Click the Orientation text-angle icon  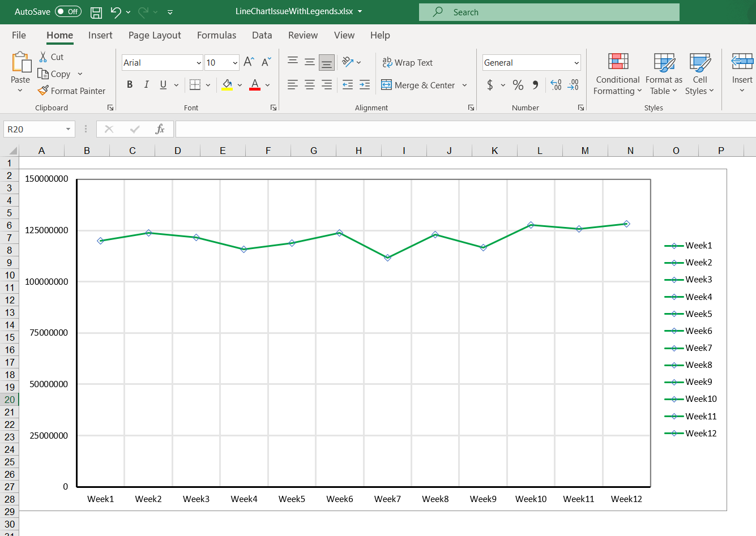348,62
